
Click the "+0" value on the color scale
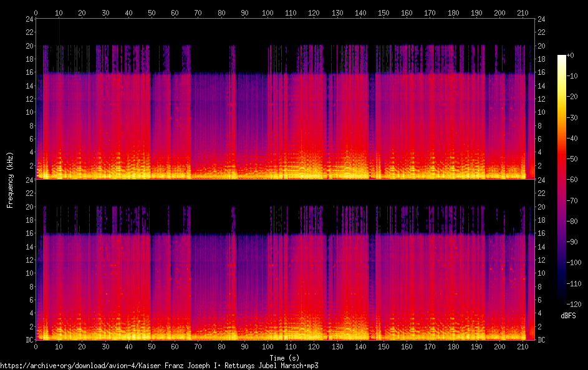(x=571, y=55)
